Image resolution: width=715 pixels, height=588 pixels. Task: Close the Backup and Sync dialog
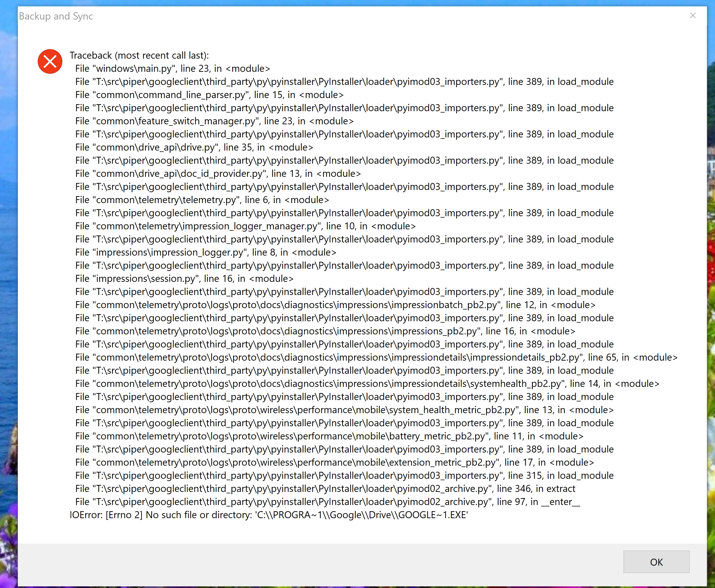693,16
